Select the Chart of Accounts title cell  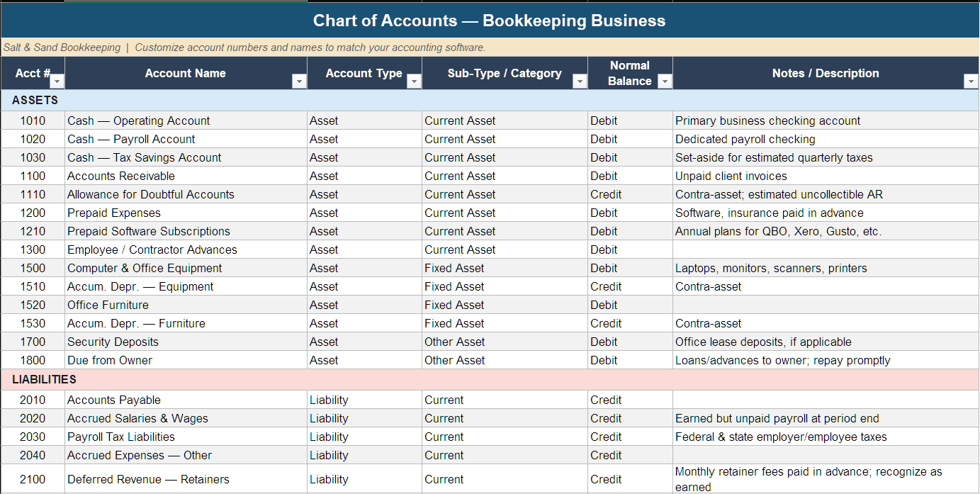490,21
